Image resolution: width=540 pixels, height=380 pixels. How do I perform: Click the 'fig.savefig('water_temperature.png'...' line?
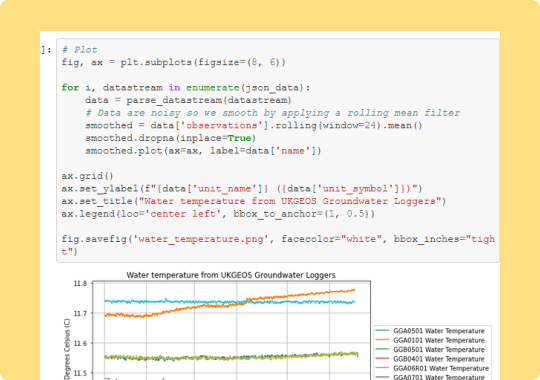point(278,245)
